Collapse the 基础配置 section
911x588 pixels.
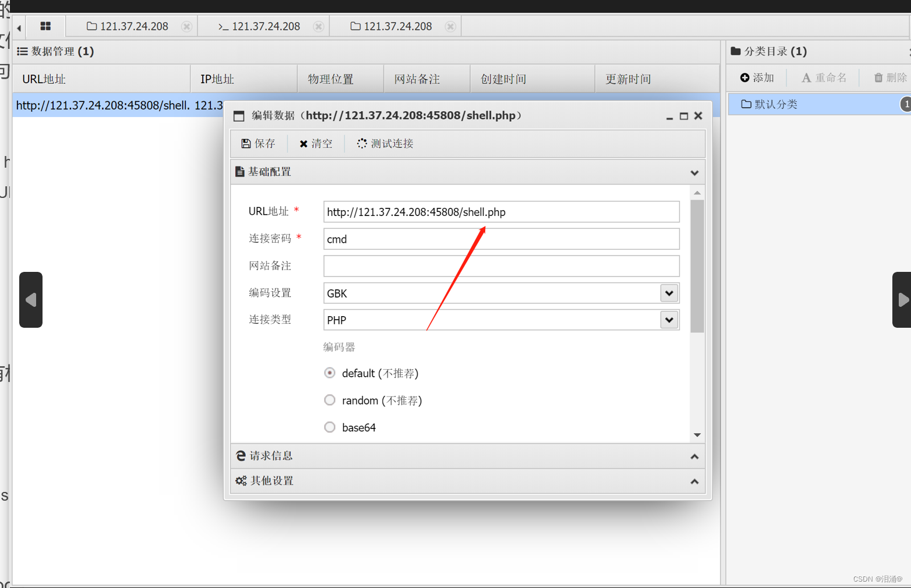694,173
